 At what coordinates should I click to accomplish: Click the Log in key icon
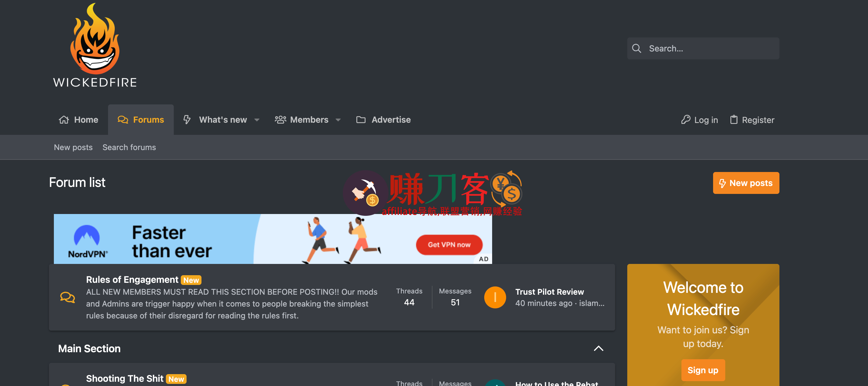tap(685, 120)
